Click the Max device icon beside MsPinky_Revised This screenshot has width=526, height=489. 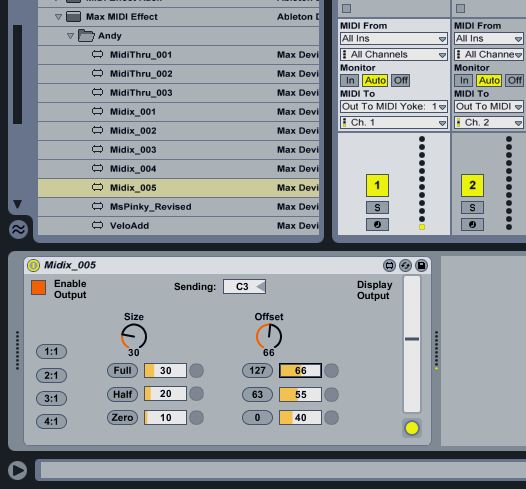click(x=97, y=206)
